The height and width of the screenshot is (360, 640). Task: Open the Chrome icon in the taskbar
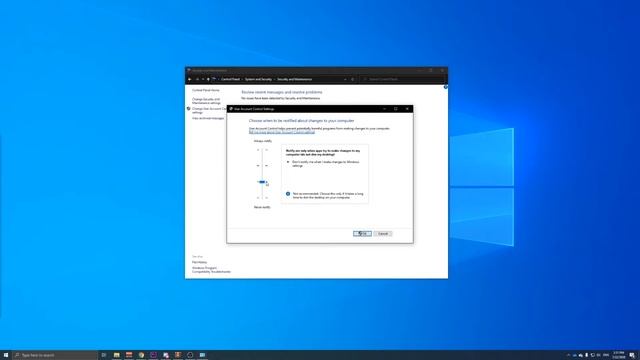tap(141, 355)
